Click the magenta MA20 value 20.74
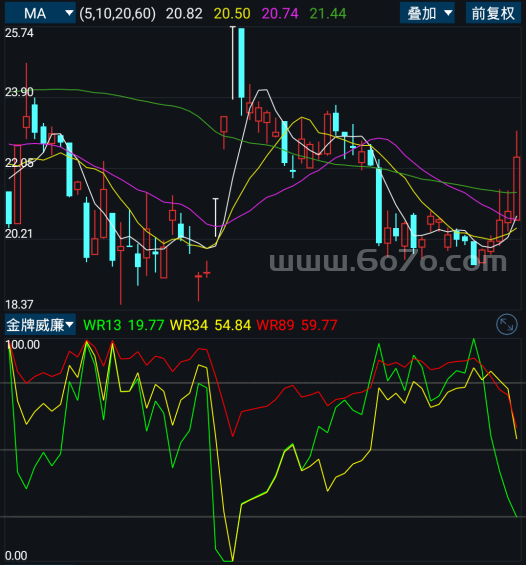526x565 pixels. (x=280, y=14)
